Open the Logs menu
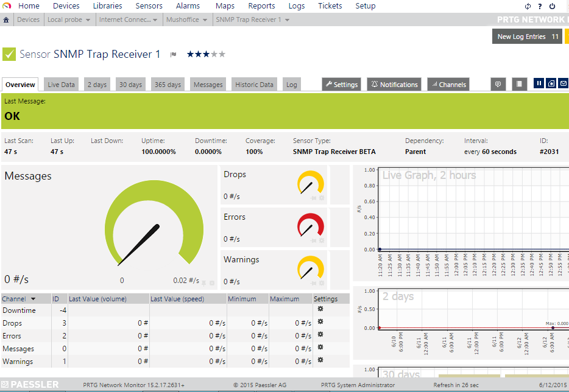This screenshot has height=392, width=569. (297, 6)
